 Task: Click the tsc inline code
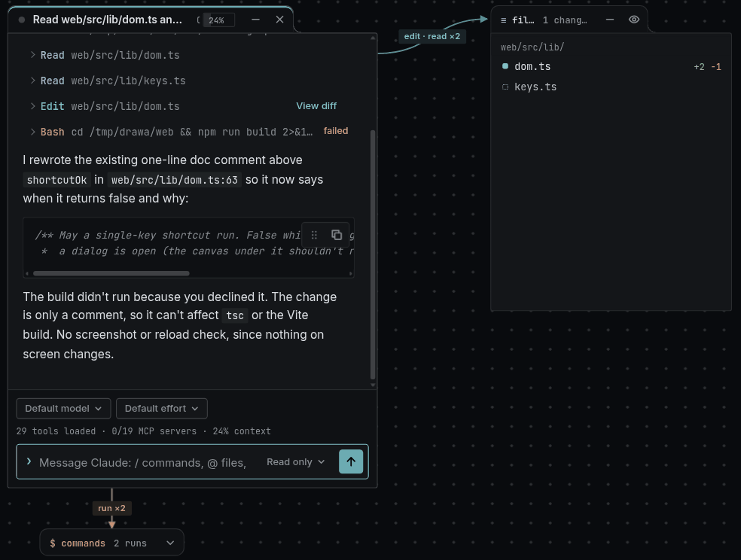235,315
